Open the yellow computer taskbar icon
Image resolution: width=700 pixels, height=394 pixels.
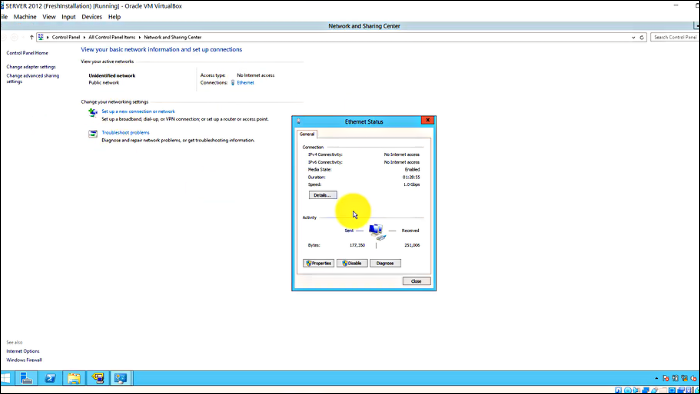point(97,378)
